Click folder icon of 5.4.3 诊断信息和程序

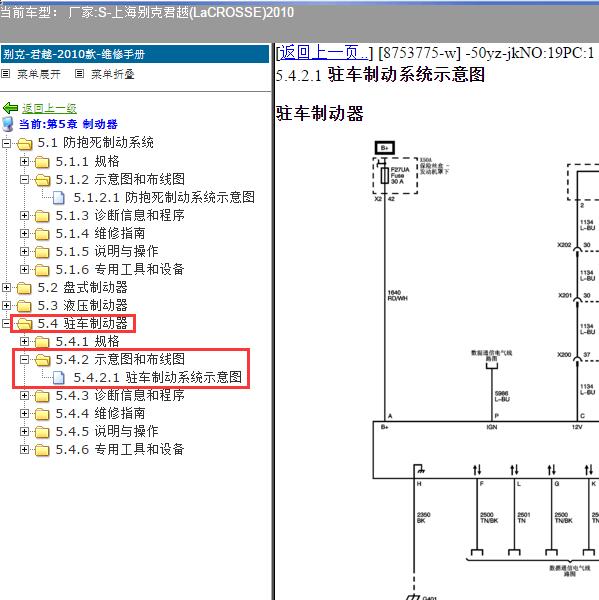(x=42, y=396)
